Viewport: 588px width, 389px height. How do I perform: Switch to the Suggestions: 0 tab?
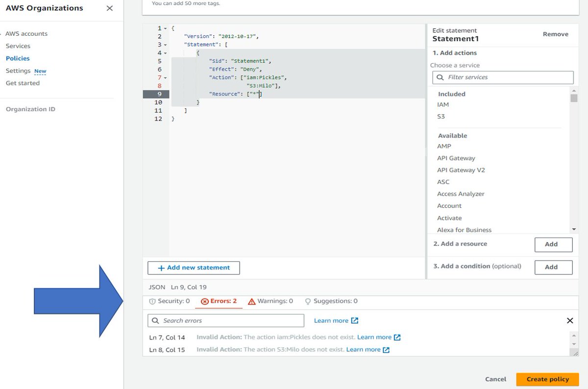pos(331,301)
